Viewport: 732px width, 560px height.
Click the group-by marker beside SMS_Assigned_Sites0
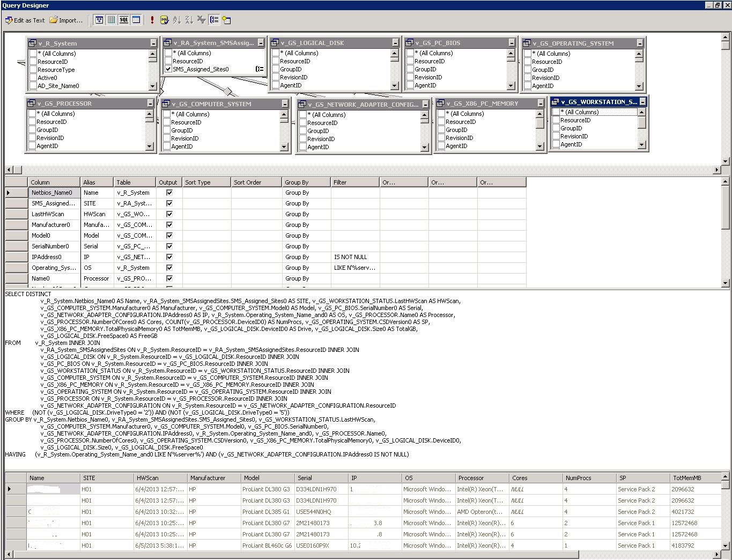(x=260, y=69)
